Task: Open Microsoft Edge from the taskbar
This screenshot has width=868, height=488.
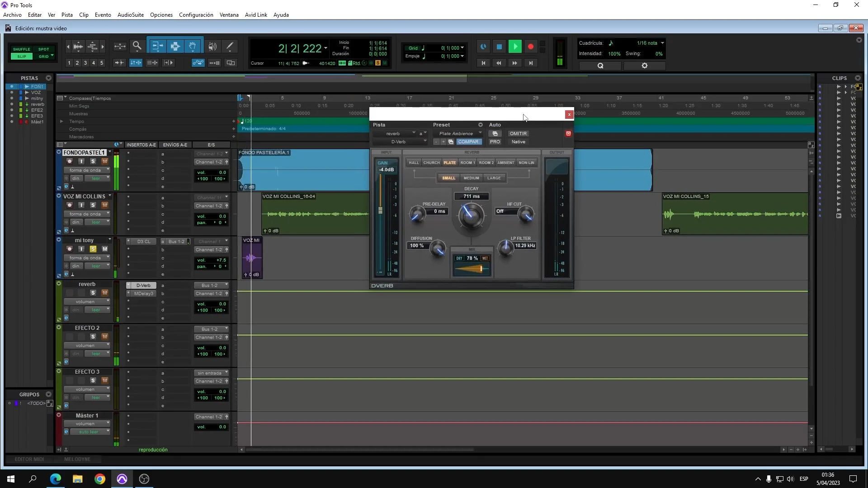Action: coord(56,479)
